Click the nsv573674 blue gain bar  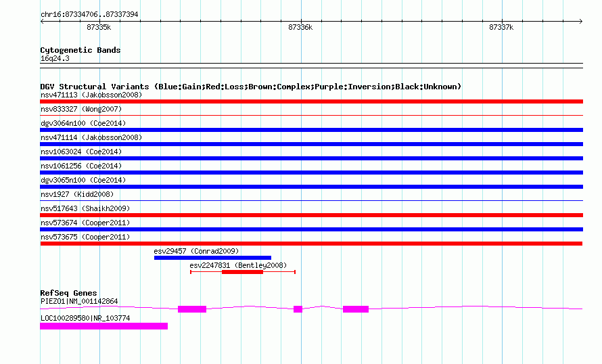311,229
